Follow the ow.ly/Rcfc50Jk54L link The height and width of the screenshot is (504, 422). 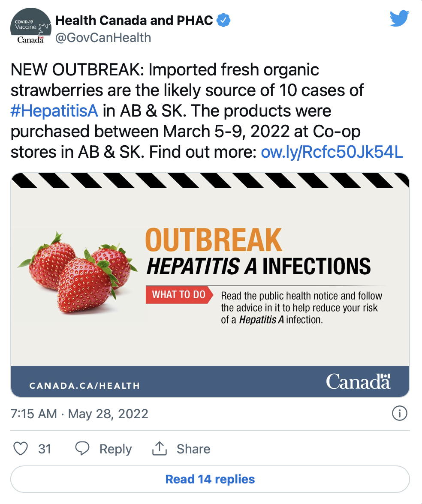[x=332, y=153]
